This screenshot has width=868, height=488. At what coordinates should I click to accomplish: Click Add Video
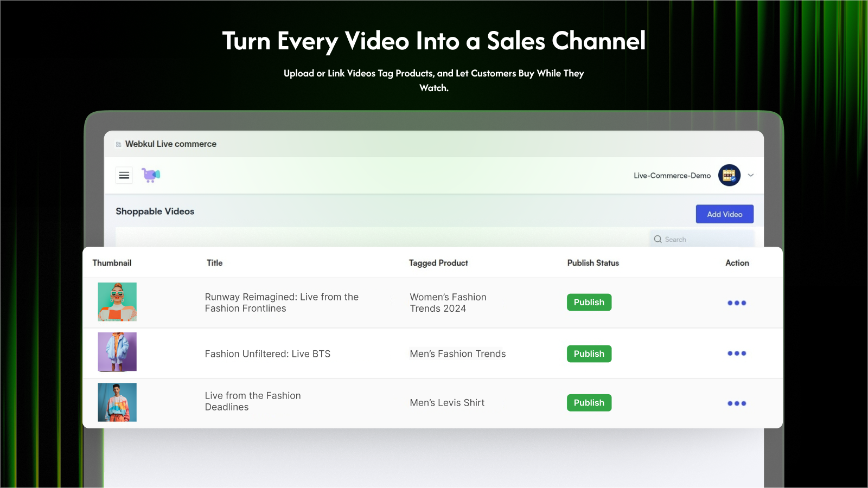(x=724, y=214)
